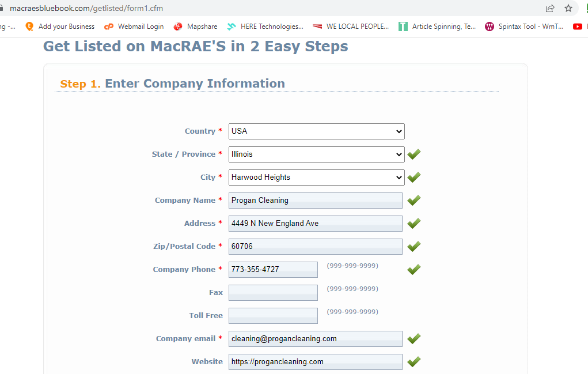Screen dimensions: 588x374
Task: Click the Mapshare bookmark favicon
Action: pyautogui.click(x=178, y=27)
